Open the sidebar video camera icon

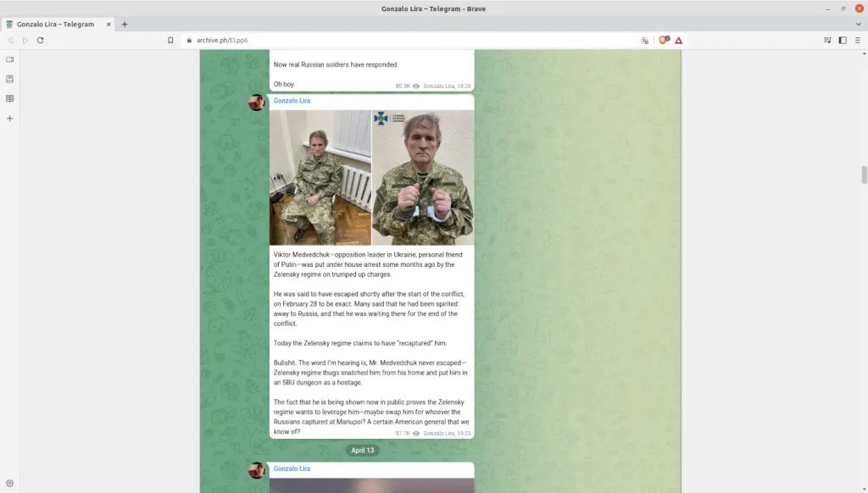(10, 59)
